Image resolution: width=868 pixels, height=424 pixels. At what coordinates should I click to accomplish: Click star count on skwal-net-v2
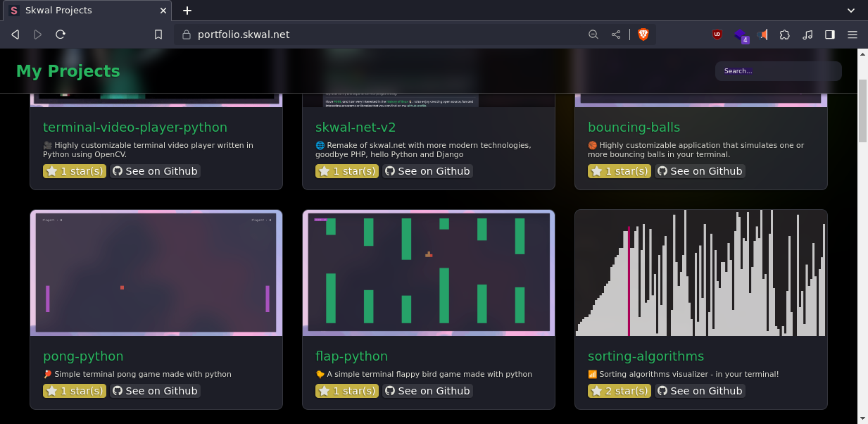pyautogui.click(x=347, y=171)
